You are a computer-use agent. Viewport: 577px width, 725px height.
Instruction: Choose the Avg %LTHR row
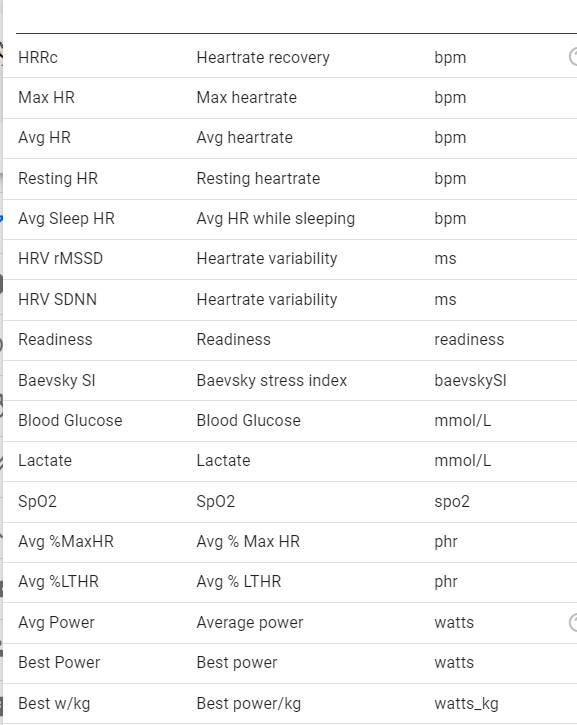pos(290,583)
